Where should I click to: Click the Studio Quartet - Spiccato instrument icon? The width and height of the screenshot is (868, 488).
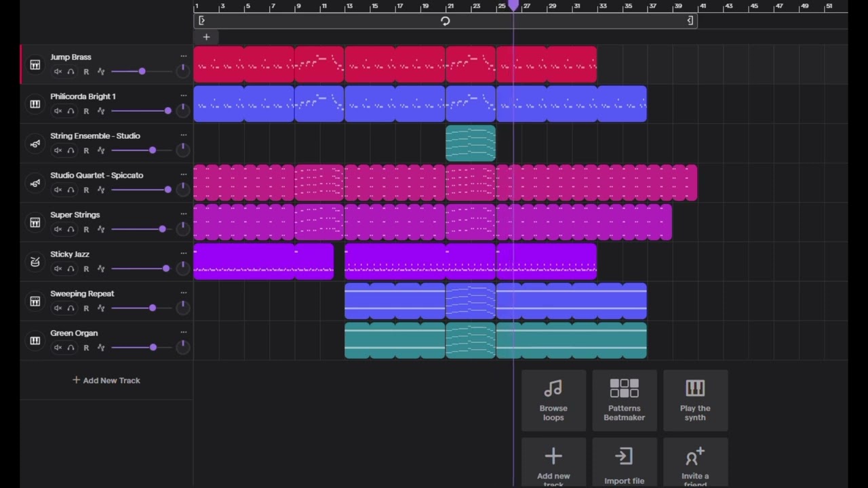click(x=35, y=182)
